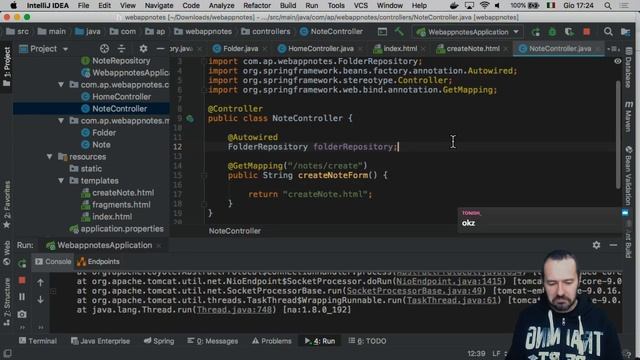
Task: Collapse the com.ap.webappnotes.m package
Action: coord(61,121)
